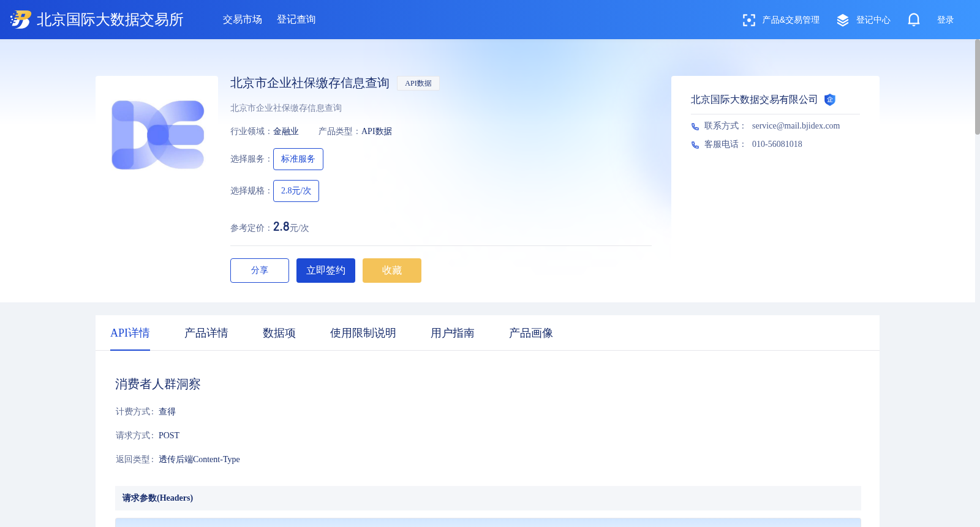Click the 金融业 industry value
This screenshot has height=527, width=980.
pos(286,132)
